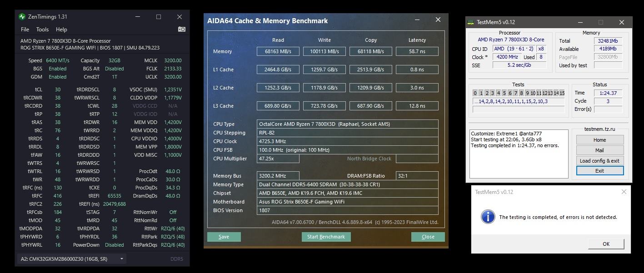Click Home button in TestMem5
Viewport: 644px width, 273px height.
[x=599, y=140]
